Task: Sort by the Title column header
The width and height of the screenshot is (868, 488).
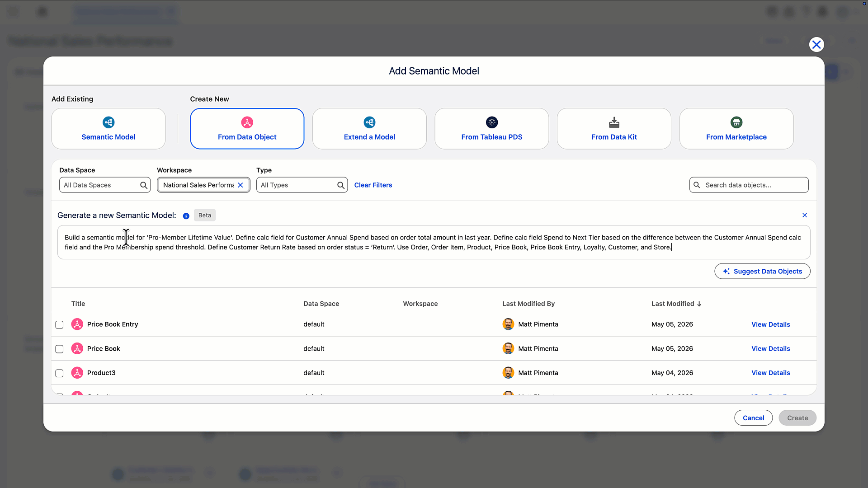Action: click(x=78, y=304)
